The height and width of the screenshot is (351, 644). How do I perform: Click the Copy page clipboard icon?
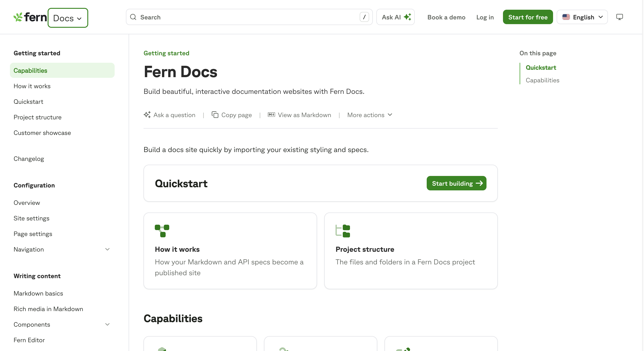pos(215,115)
